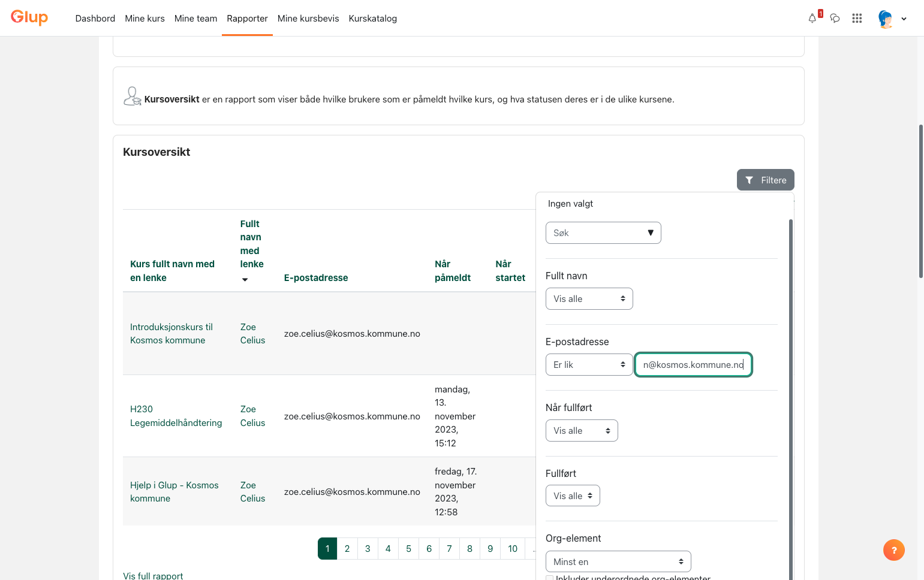
Task: Click the user avatar picture
Action: click(x=886, y=19)
